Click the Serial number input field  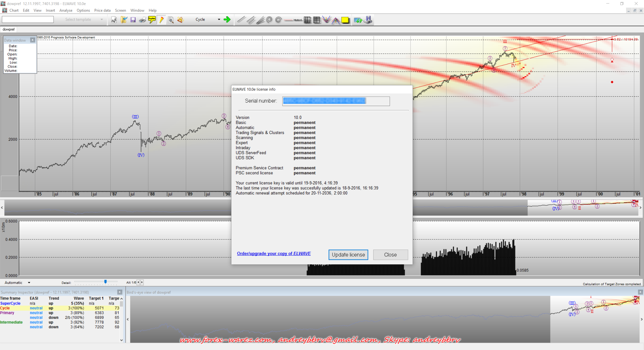(x=336, y=101)
